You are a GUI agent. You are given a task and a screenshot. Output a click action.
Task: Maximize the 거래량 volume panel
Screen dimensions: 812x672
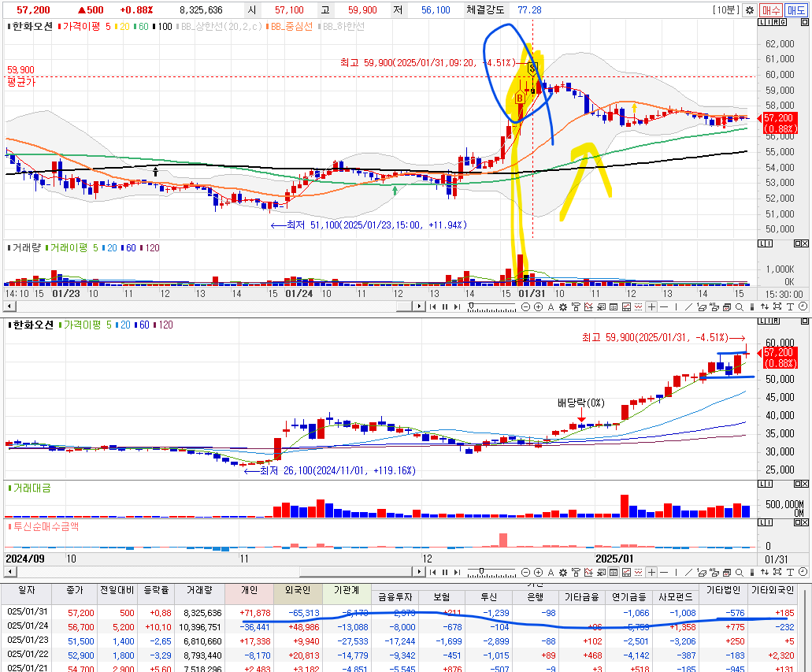798,243
